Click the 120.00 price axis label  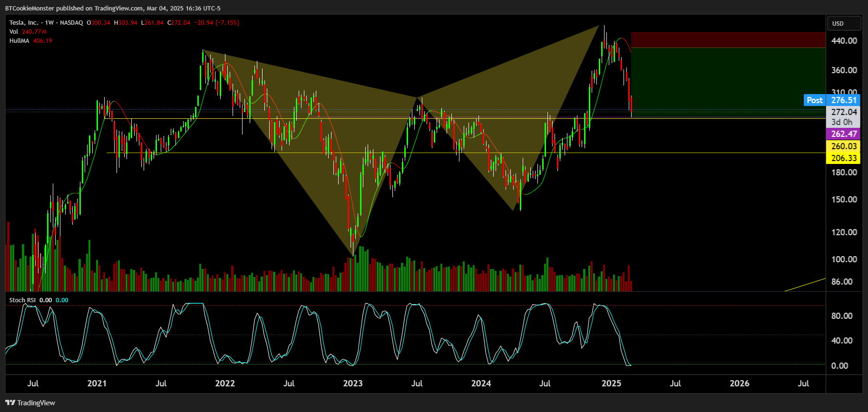844,232
